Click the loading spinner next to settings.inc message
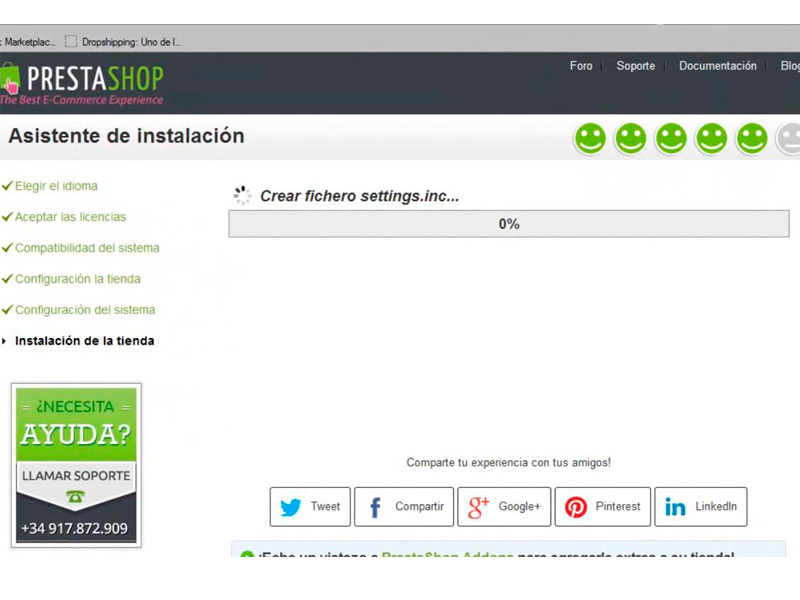 (x=241, y=196)
